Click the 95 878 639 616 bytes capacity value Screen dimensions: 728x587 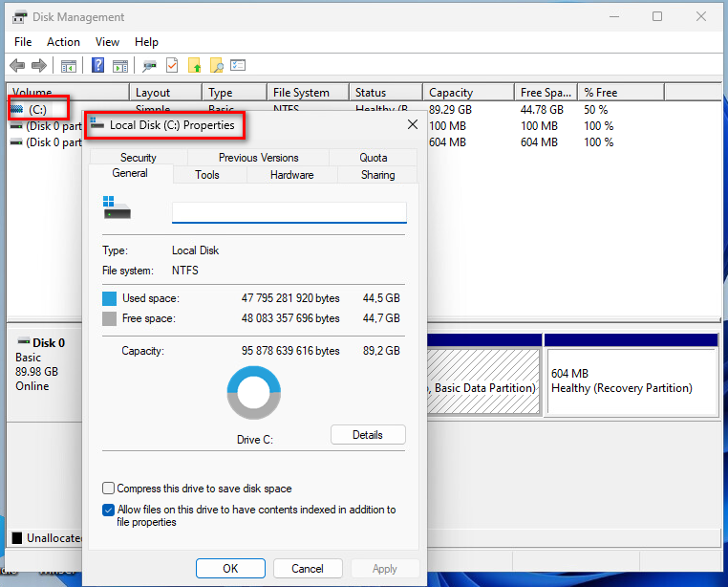pyautogui.click(x=290, y=351)
